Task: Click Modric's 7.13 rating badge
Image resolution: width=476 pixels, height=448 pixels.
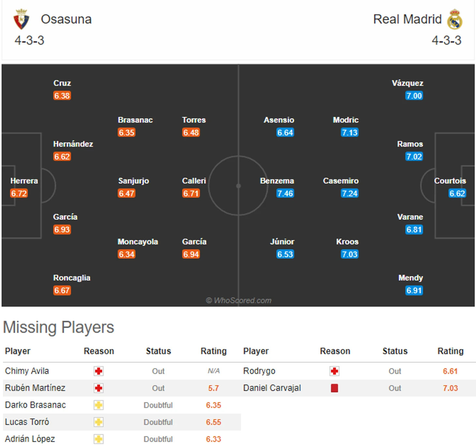Action: [x=350, y=133]
